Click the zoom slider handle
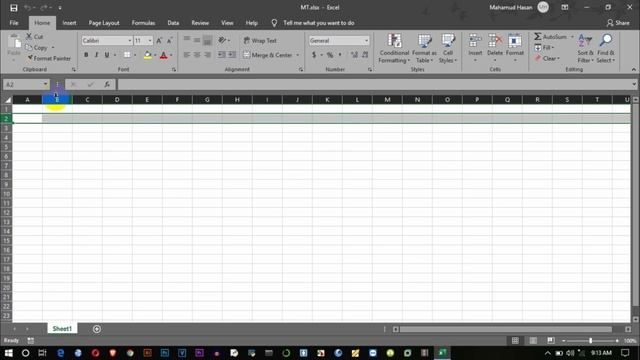The image size is (640, 360). tap(590, 340)
